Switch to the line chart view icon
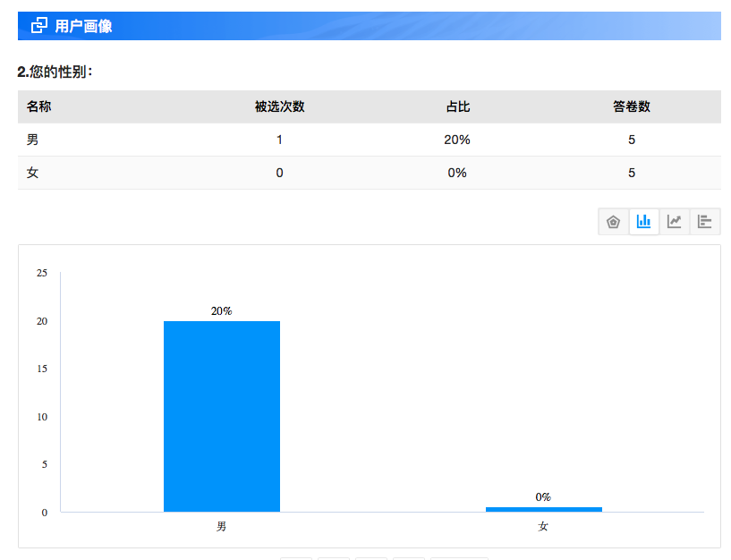The image size is (731, 560). [x=674, y=222]
